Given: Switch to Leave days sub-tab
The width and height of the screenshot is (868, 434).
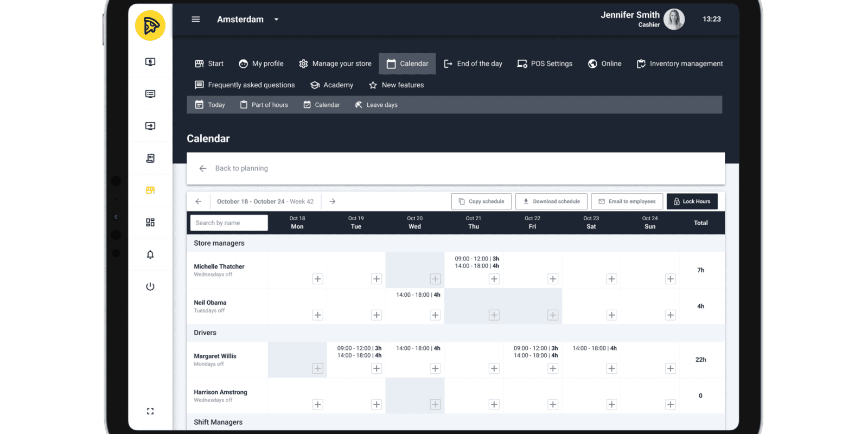Looking at the screenshot, I should [376, 105].
